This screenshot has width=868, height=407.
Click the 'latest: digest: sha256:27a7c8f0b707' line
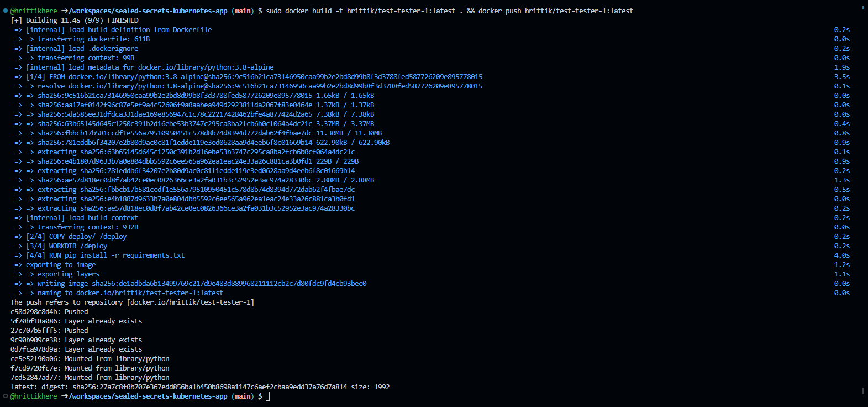200,387
